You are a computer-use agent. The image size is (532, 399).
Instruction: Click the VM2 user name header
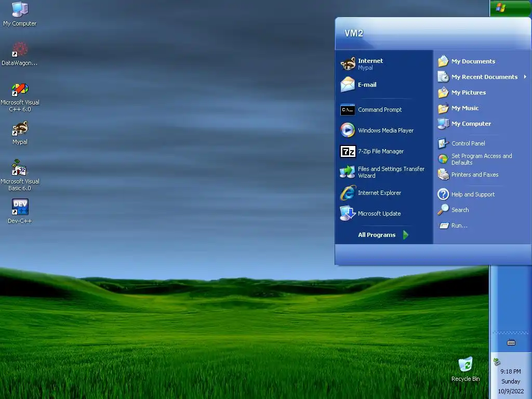click(354, 33)
